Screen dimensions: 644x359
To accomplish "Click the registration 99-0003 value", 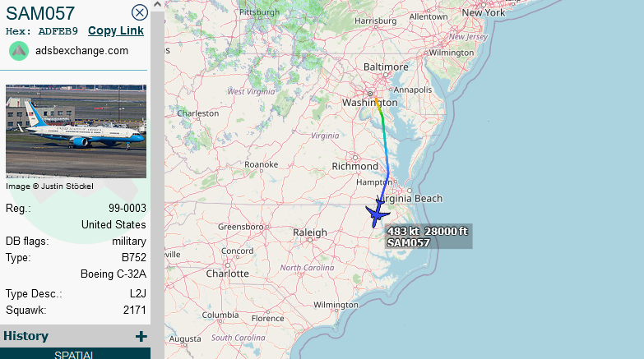I will coord(127,209).
